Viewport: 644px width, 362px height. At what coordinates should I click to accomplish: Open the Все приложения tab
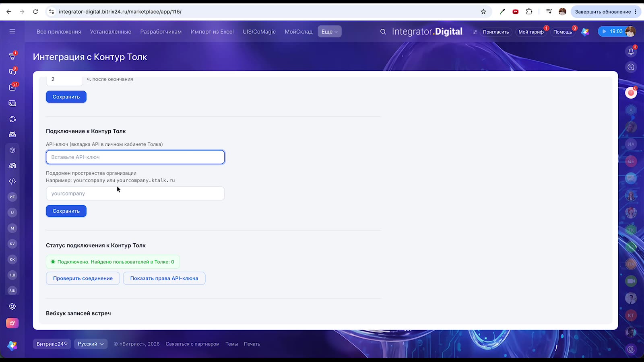click(x=59, y=32)
